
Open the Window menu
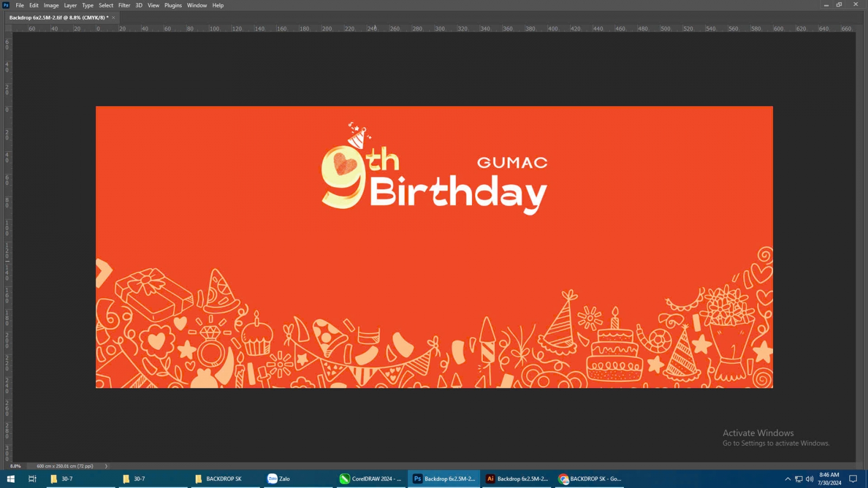[197, 5]
